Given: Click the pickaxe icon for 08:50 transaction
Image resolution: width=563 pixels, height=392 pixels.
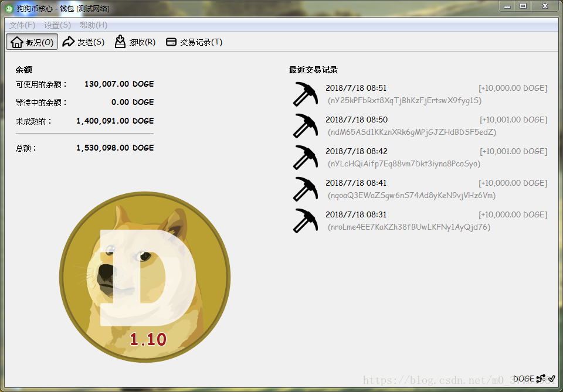Looking at the screenshot, I should tap(305, 125).
